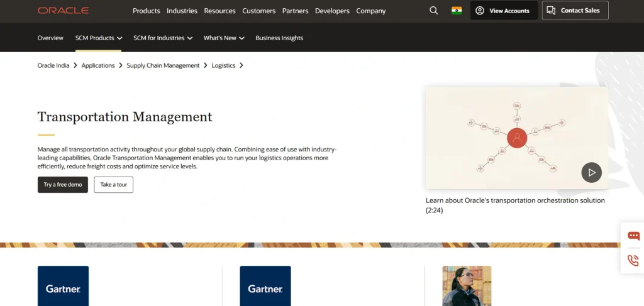Viewport: 644px width, 306px height.
Task: Expand the SCM for Industries dropdown
Action: tap(163, 38)
